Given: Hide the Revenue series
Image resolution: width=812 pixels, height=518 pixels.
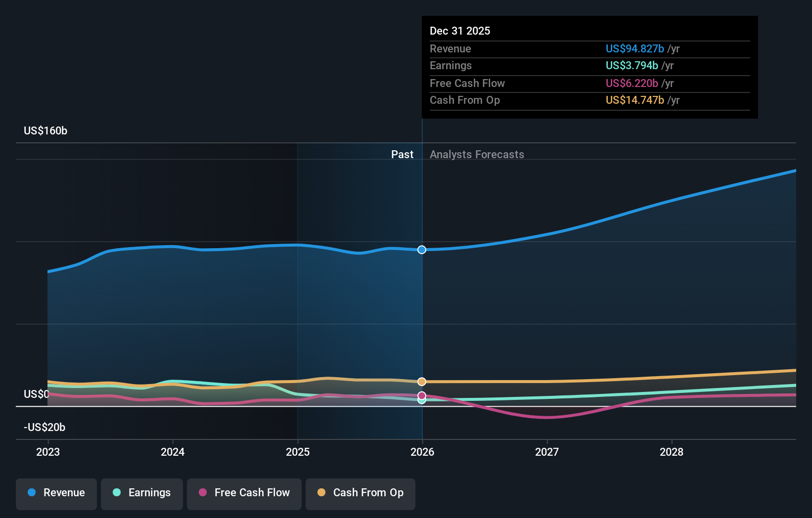Looking at the screenshot, I should coord(56,493).
